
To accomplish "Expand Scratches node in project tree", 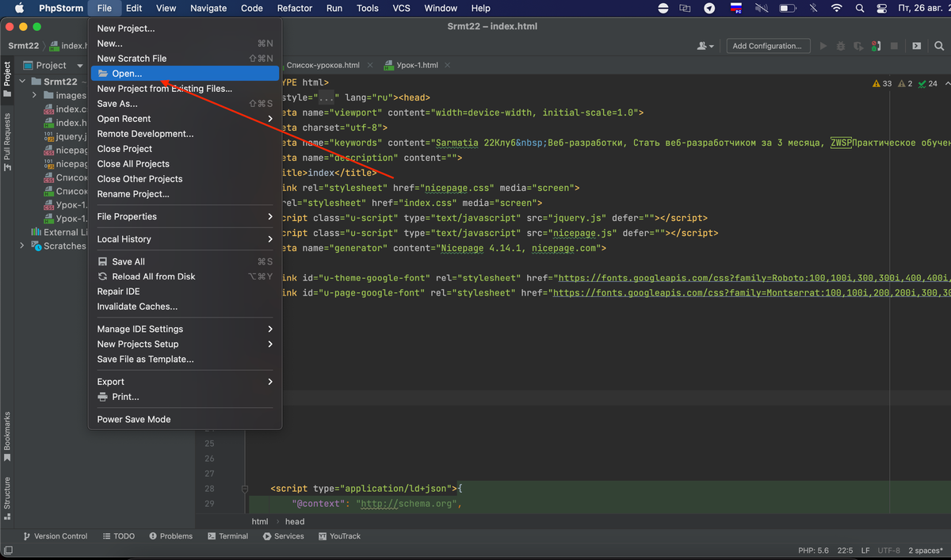I will (23, 246).
